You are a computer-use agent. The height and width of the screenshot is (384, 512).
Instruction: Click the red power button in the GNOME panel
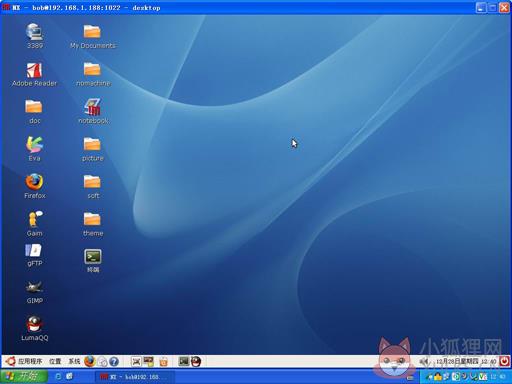click(x=504, y=361)
